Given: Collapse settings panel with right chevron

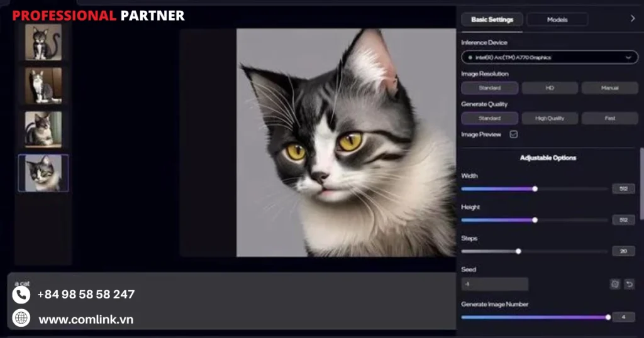Looking at the screenshot, I should point(633,19).
